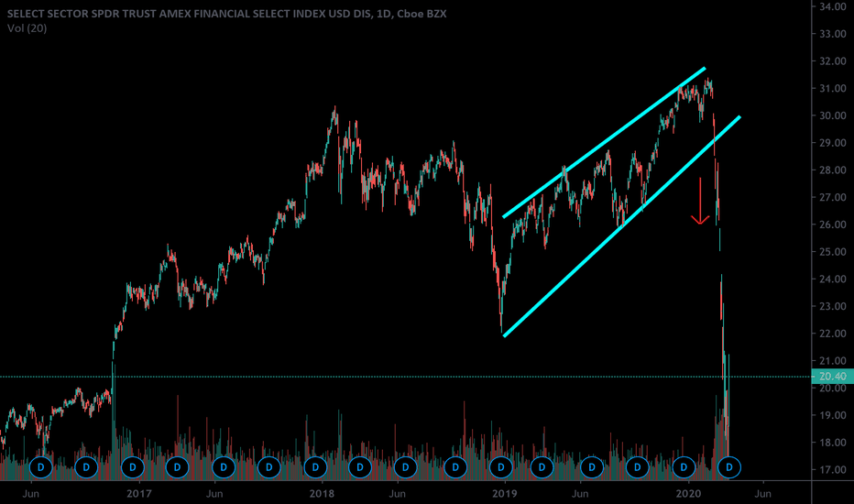The image size is (854, 504).
Task: Select the lower cyan channel trendline
Action: [621, 226]
